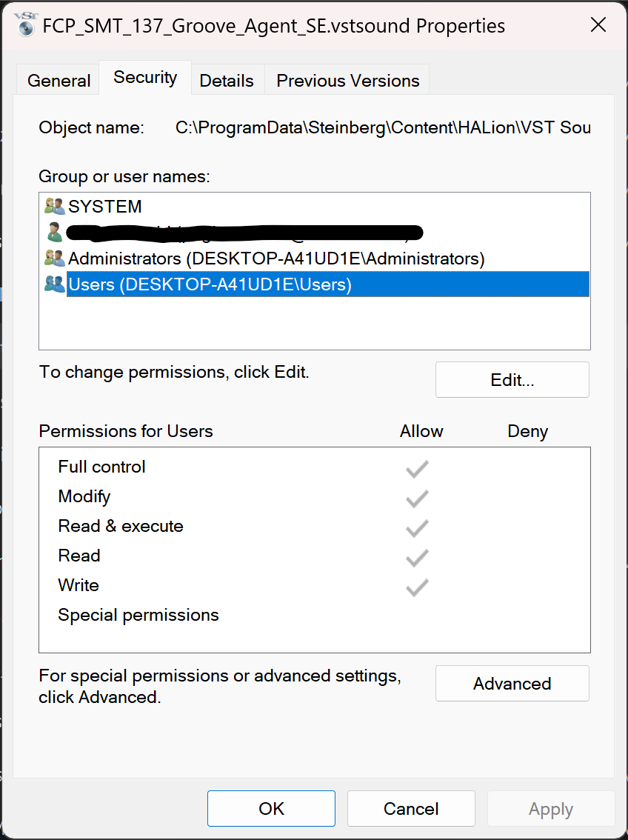This screenshot has height=840, width=628.
Task: Click the Allow checkmark for Full control
Action: pyautogui.click(x=416, y=467)
